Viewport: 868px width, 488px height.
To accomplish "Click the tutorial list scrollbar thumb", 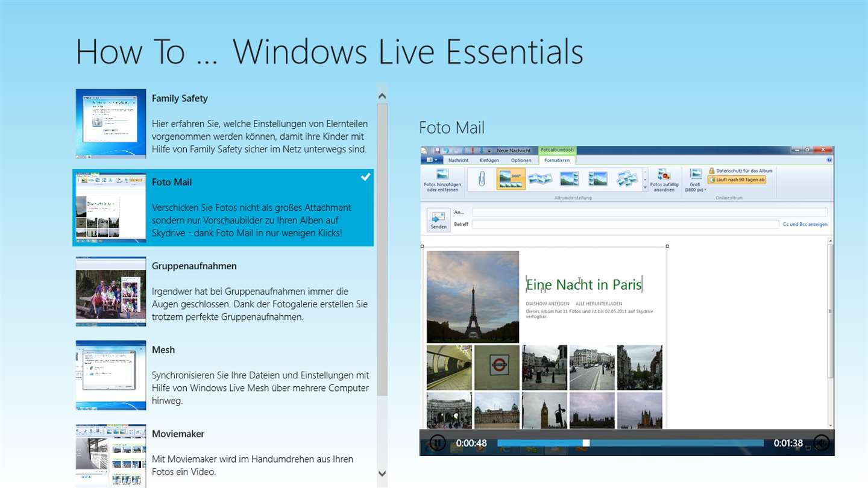I will tap(382, 250).
